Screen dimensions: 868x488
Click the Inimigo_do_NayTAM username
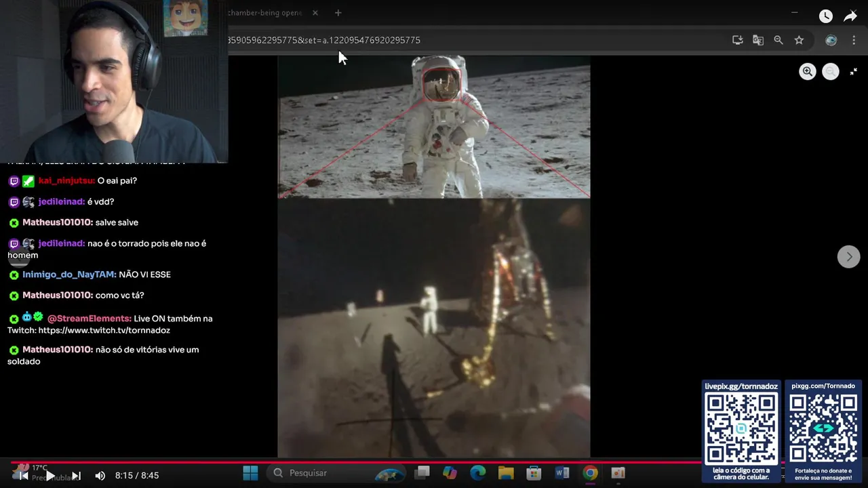[x=69, y=274]
